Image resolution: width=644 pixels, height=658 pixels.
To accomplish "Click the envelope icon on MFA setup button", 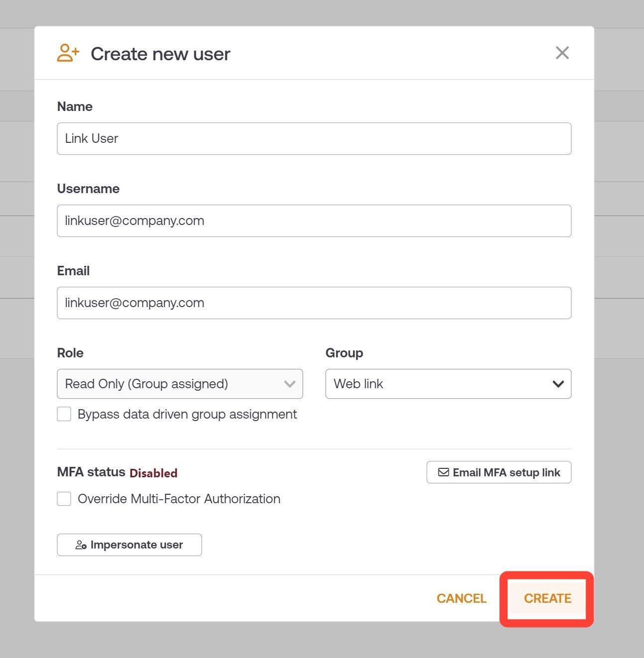I will tap(443, 472).
